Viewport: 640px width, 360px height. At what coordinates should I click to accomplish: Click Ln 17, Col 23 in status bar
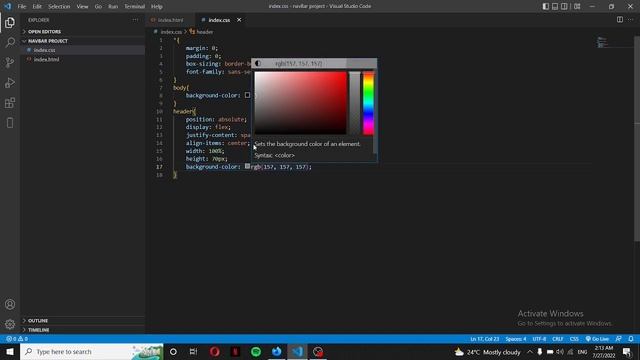point(484,339)
